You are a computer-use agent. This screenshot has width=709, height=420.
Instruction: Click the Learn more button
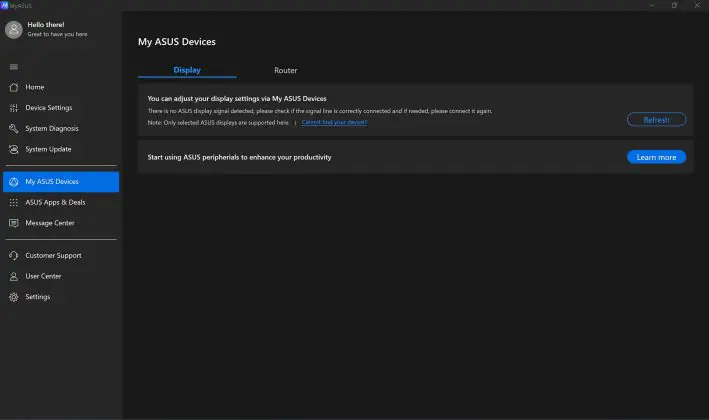656,157
